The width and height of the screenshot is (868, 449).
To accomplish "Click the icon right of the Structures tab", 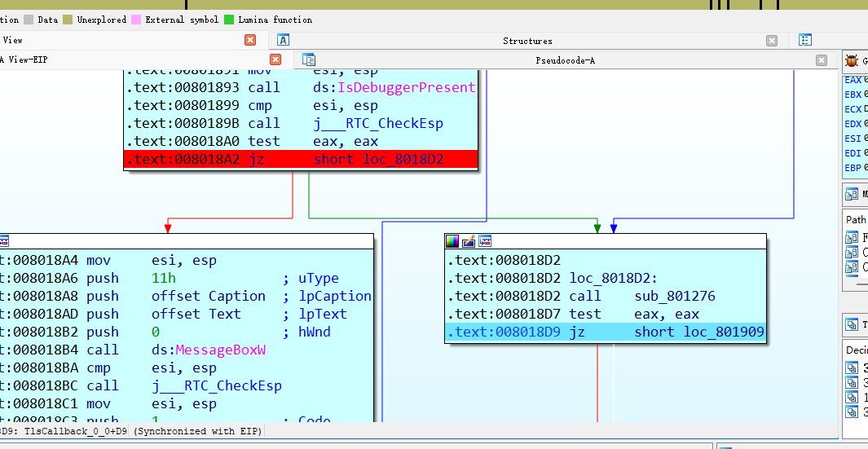I will coord(805,40).
